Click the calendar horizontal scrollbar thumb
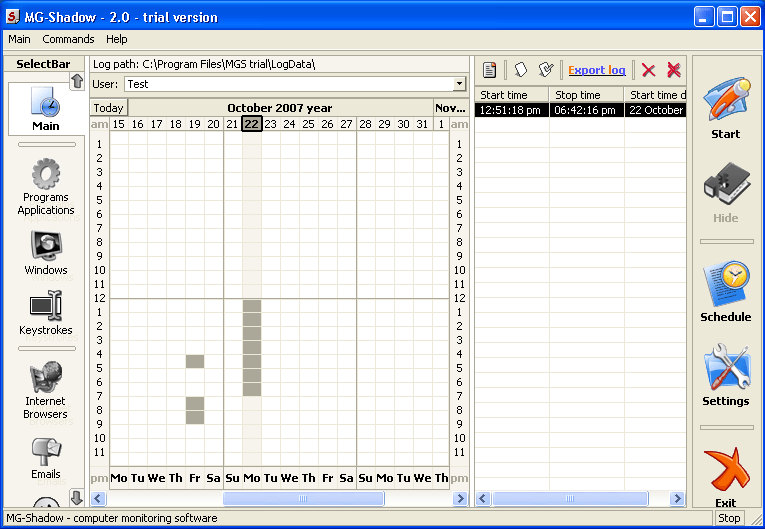Image resolution: width=765 pixels, height=529 pixels. [x=303, y=498]
